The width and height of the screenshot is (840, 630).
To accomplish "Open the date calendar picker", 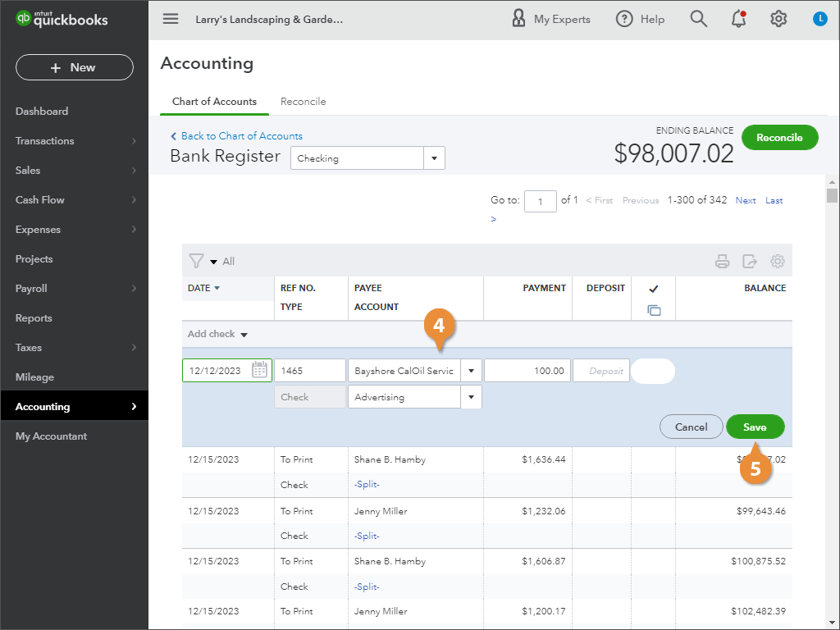I will point(259,371).
